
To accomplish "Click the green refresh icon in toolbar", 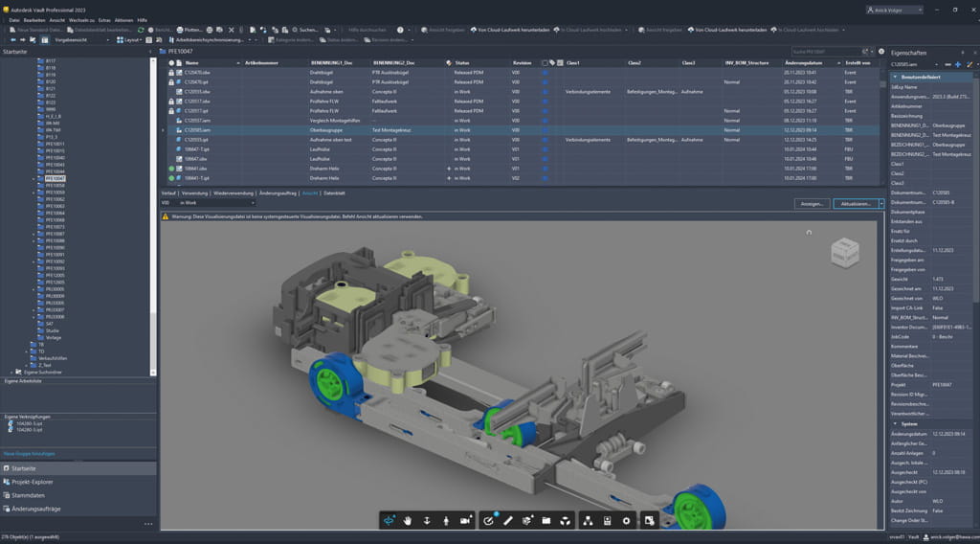I will [x=142, y=30].
